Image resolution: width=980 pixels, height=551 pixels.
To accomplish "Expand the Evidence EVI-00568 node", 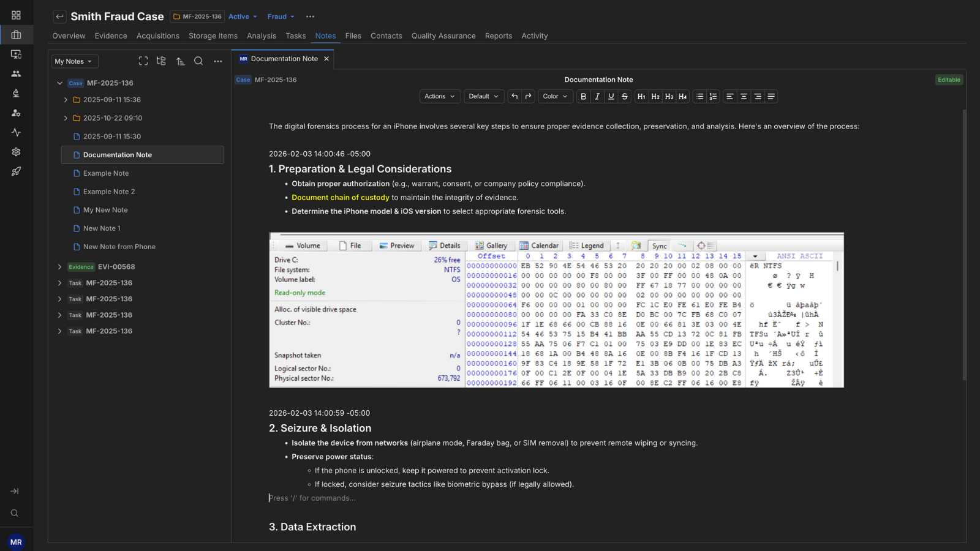I will click(59, 267).
